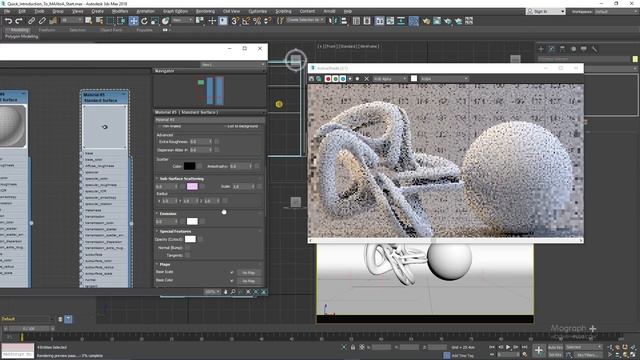The width and height of the screenshot is (640, 360).
Task: Click the Opacity (Cutout) white swatch
Action: (190, 239)
